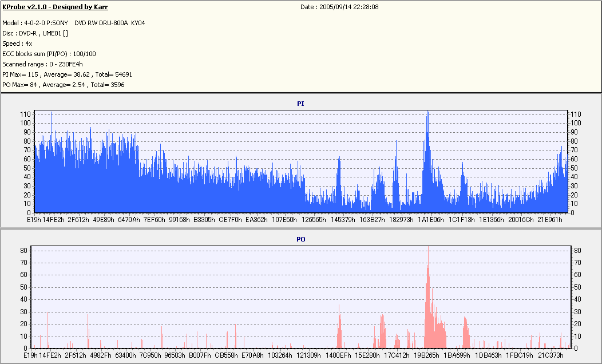Click the PI chart title
Viewport: 602px width, 364px height.
pyautogui.click(x=300, y=104)
